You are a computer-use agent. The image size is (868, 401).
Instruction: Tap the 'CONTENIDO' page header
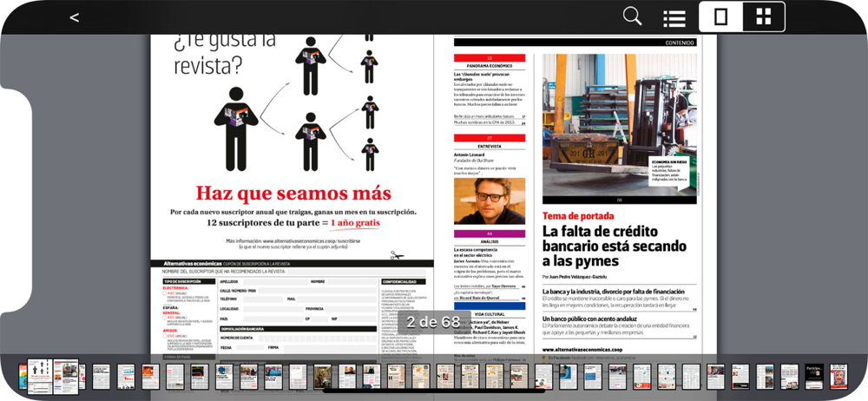[679, 43]
